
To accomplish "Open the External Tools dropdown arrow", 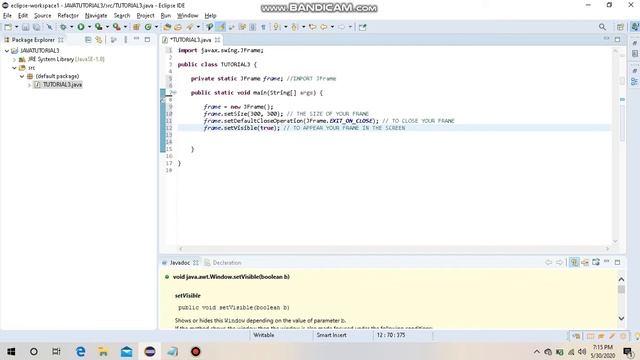I will click(x=125, y=27).
